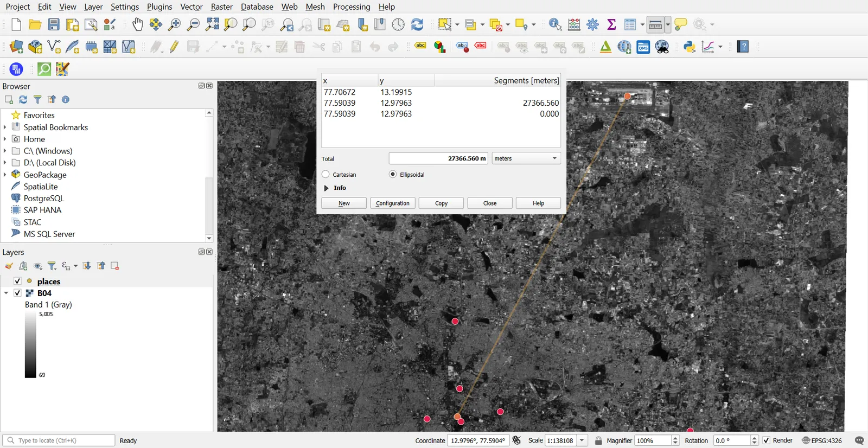
Task: Click Close in the Measure dialog
Action: tap(490, 203)
